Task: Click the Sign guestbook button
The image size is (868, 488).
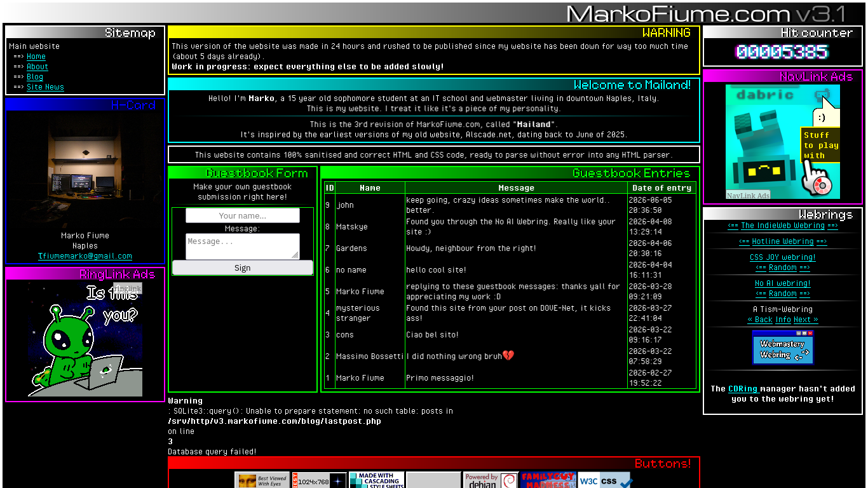Action: pos(243,268)
